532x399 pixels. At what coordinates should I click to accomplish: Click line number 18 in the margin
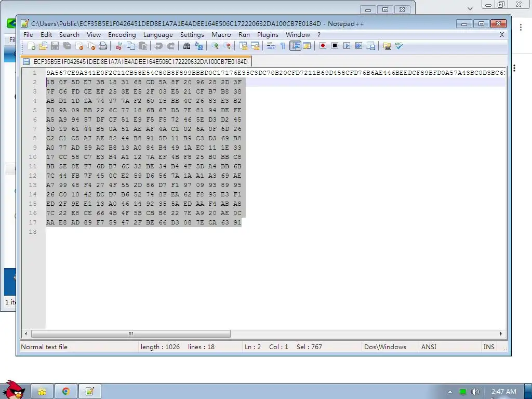click(33, 232)
